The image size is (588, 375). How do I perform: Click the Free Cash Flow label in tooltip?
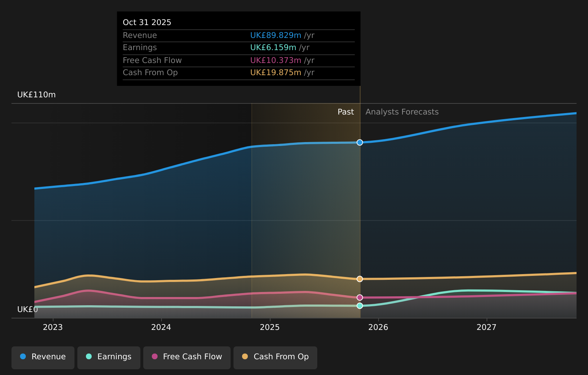[x=152, y=60]
